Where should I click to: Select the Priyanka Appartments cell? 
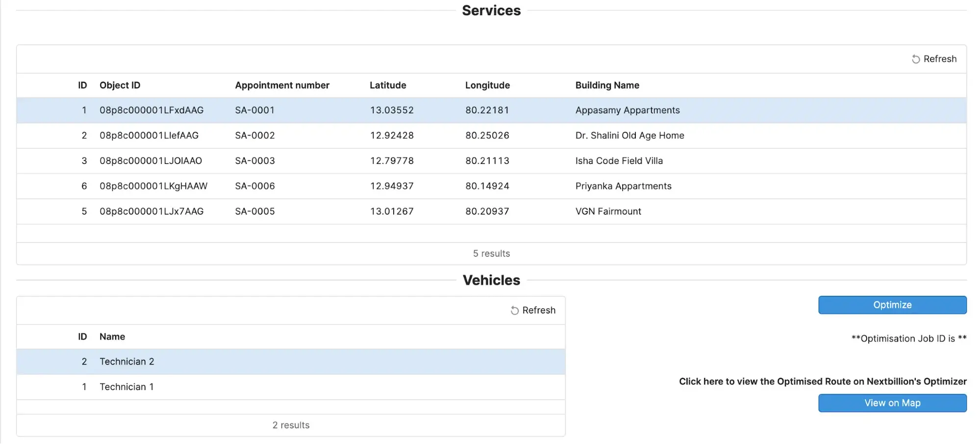pos(623,186)
